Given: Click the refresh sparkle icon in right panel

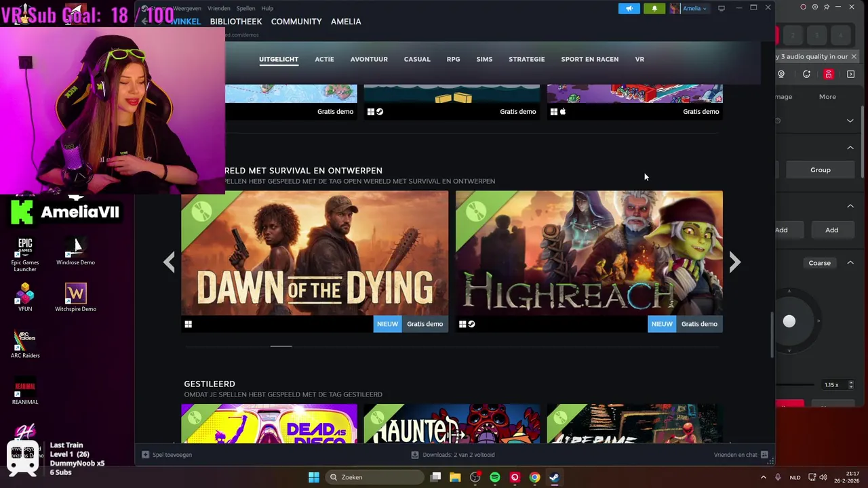Looking at the screenshot, I should point(806,74).
